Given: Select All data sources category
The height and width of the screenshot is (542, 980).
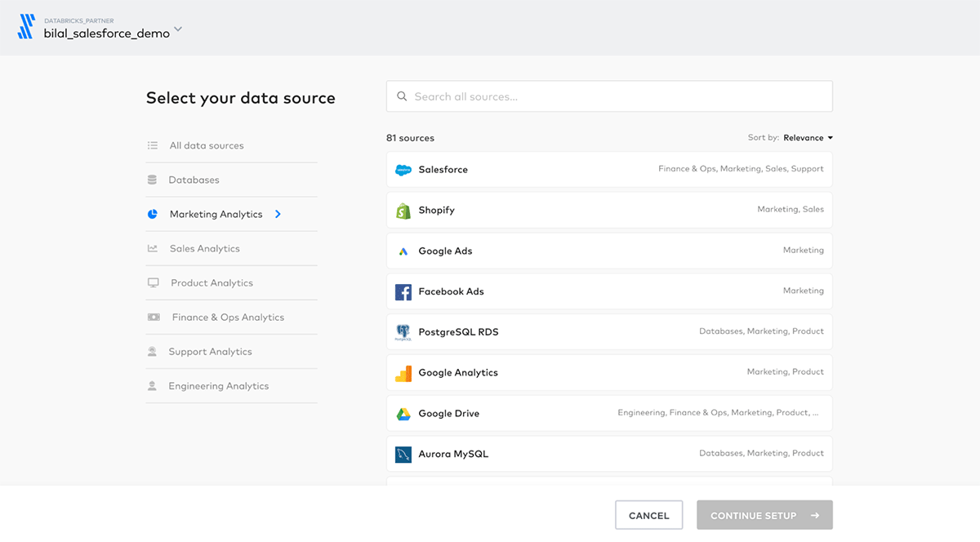Looking at the screenshot, I should pyautogui.click(x=207, y=145).
